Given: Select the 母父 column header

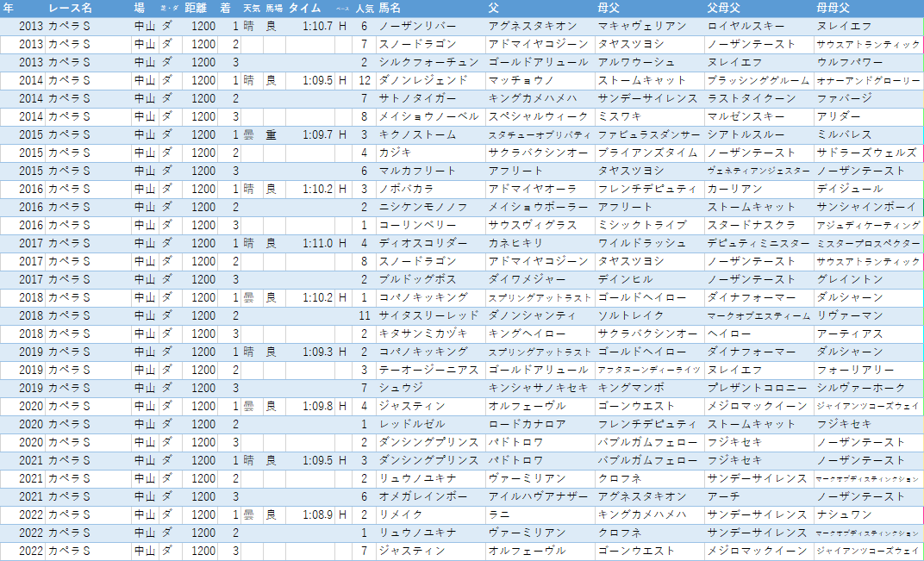Looking at the screenshot, I should (609, 9).
